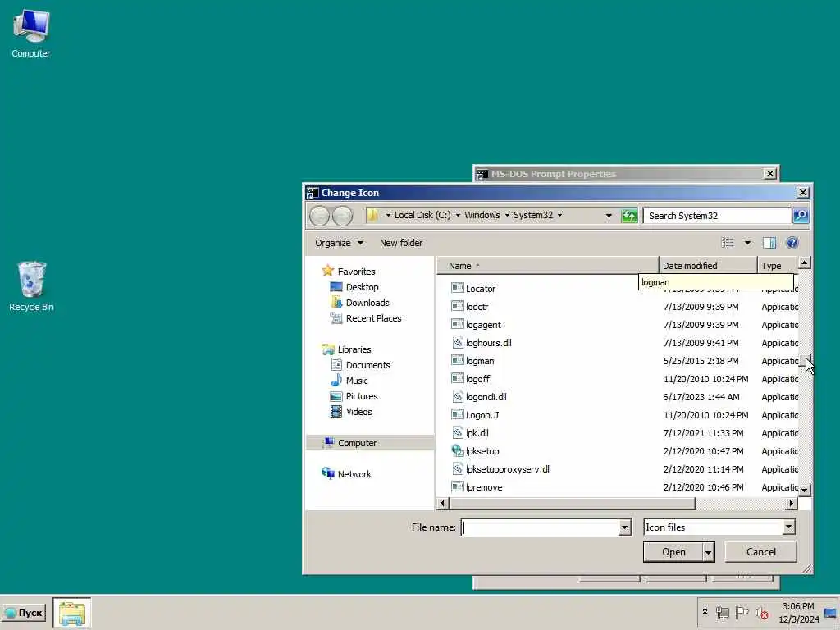Click the File name input field
The image size is (840, 630).
tap(540, 527)
